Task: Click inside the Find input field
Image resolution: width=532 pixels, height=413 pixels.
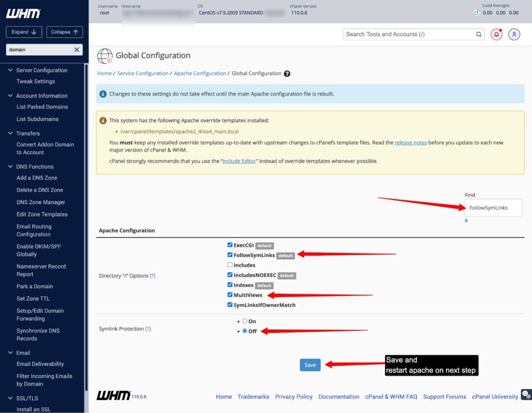Action: coord(493,207)
